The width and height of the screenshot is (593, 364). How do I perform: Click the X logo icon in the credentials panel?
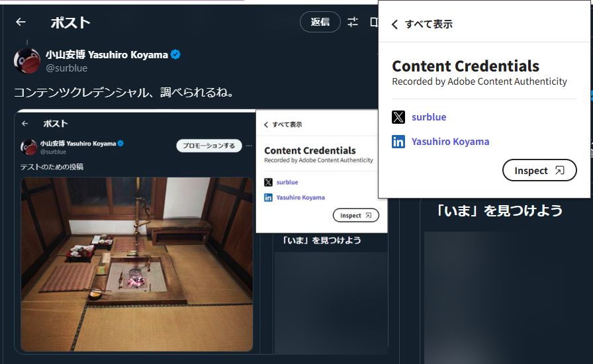click(x=398, y=117)
